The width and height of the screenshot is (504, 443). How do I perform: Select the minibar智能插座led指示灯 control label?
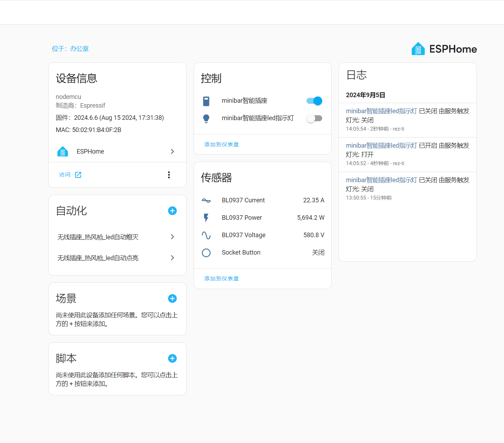tap(258, 118)
